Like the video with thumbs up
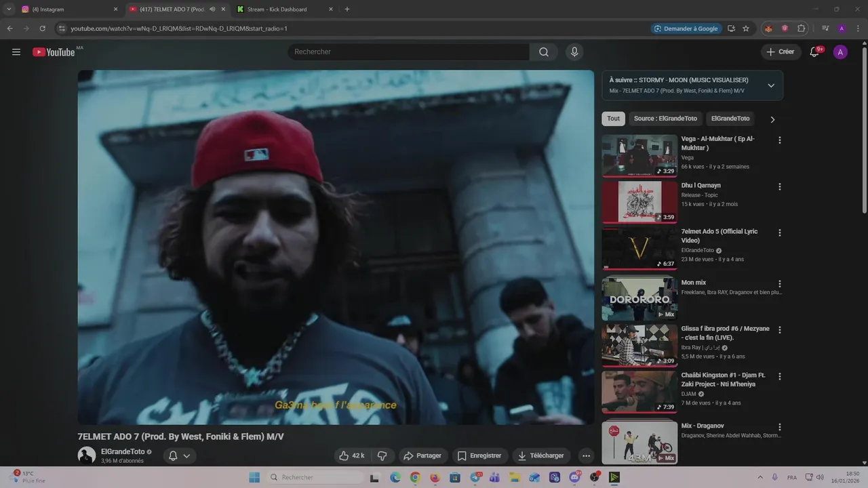The height and width of the screenshot is (488, 868). tap(352, 455)
